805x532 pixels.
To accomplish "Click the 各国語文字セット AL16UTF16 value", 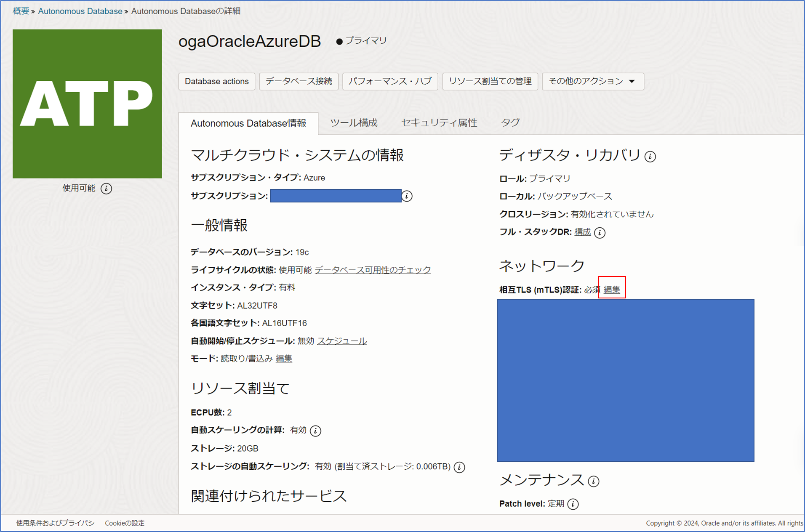I will click(285, 323).
